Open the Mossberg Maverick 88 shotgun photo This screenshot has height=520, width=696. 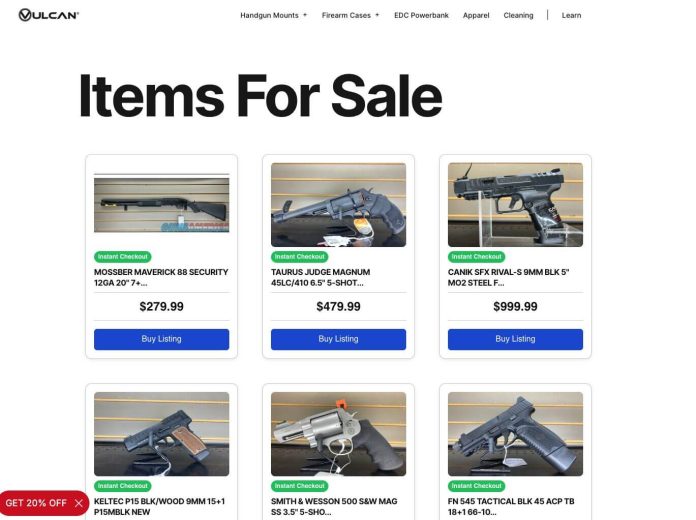point(162,203)
